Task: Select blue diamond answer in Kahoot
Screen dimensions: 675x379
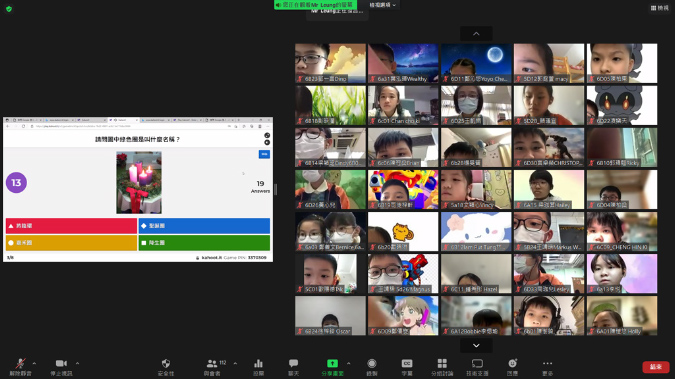Action: 204,226
